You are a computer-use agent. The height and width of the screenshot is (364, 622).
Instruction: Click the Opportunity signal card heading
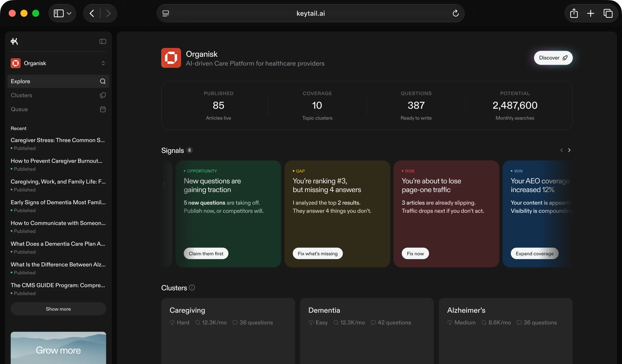(212, 185)
